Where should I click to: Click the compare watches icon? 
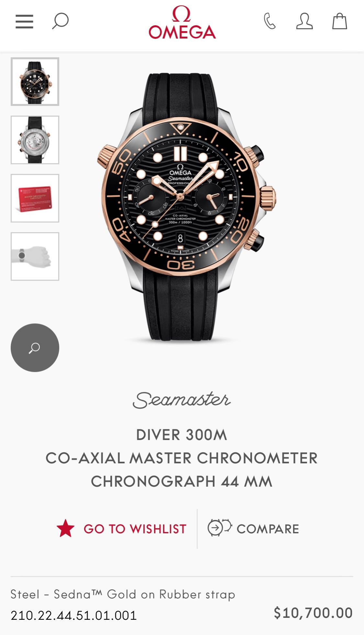pyautogui.click(x=220, y=528)
